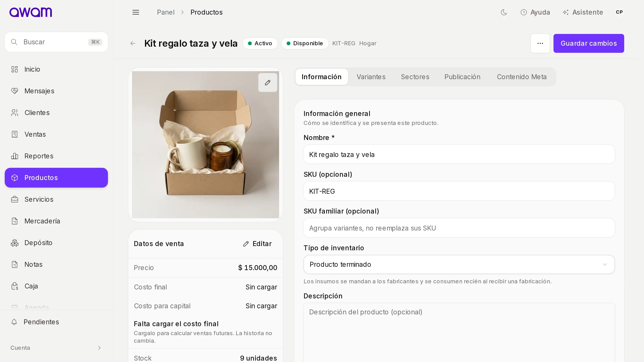Go back with the arrow icon

[133, 44]
